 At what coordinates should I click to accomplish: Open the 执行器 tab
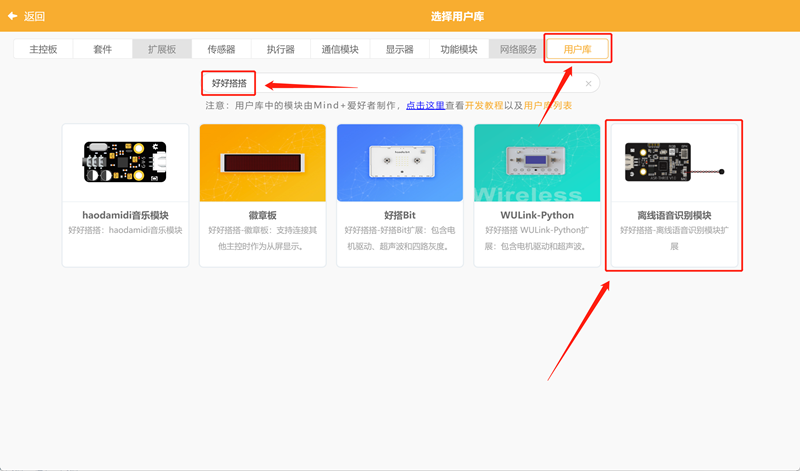tap(281, 49)
